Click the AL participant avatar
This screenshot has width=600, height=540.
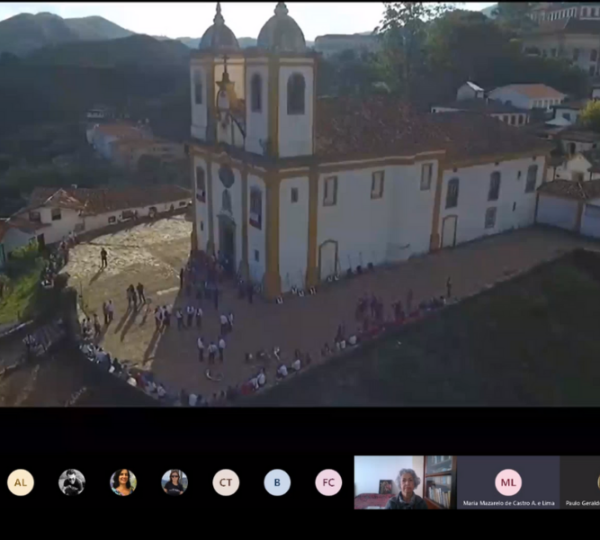(20, 482)
